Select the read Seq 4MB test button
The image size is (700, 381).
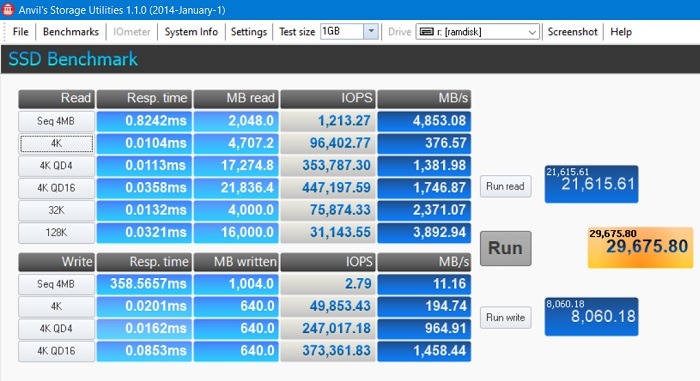(56, 121)
